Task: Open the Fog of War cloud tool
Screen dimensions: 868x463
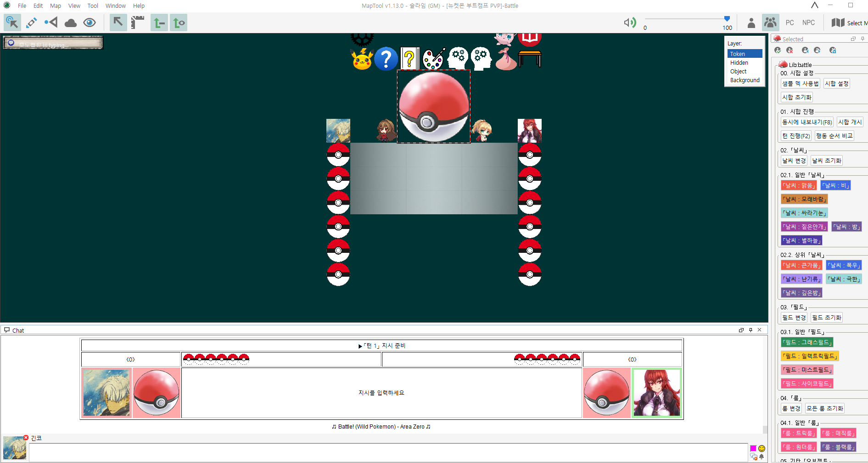Action: (x=70, y=22)
